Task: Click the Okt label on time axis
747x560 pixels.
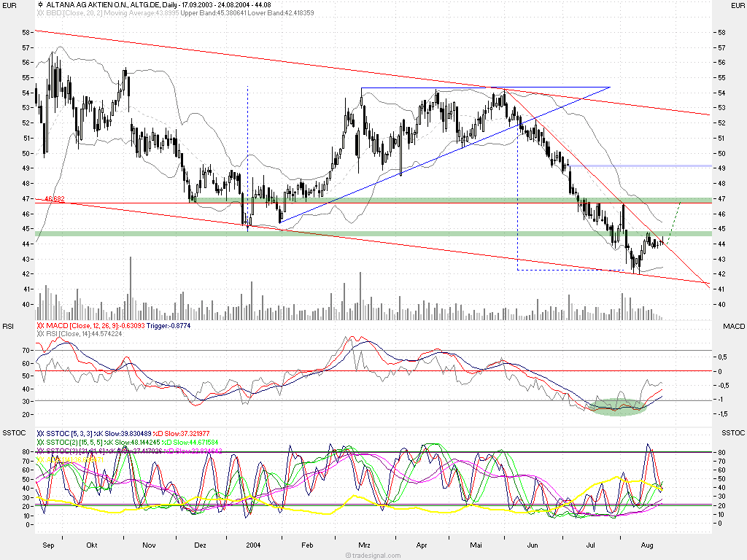Action: click(x=91, y=545)
